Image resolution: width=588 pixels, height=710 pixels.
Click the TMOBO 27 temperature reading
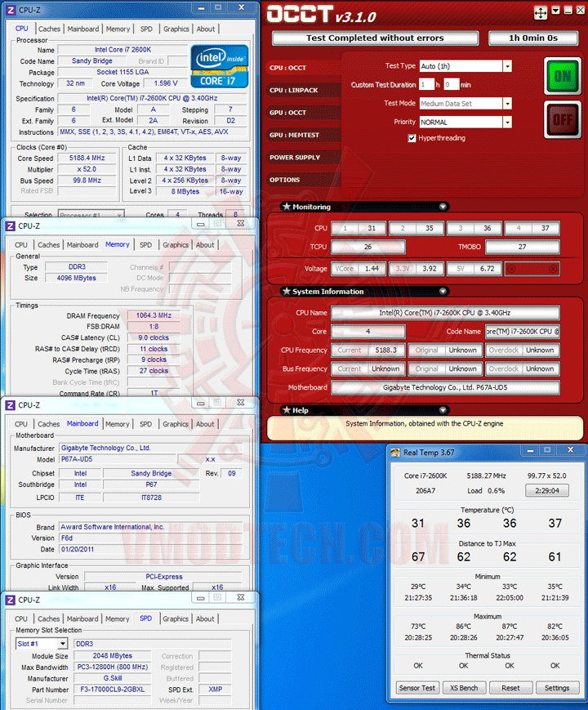click(523, 247)
